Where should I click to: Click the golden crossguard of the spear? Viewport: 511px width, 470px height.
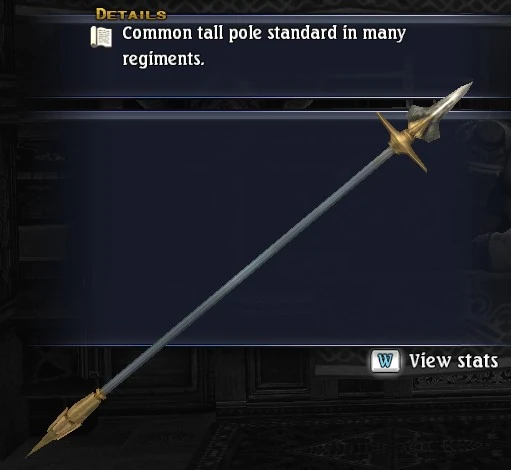point(403,141)
